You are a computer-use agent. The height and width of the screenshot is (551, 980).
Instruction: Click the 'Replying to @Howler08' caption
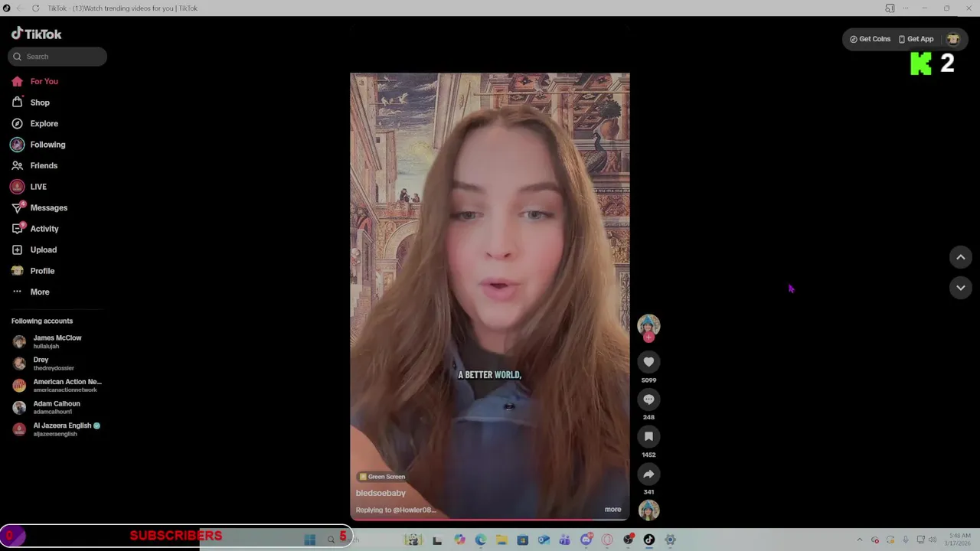point(396,510)
